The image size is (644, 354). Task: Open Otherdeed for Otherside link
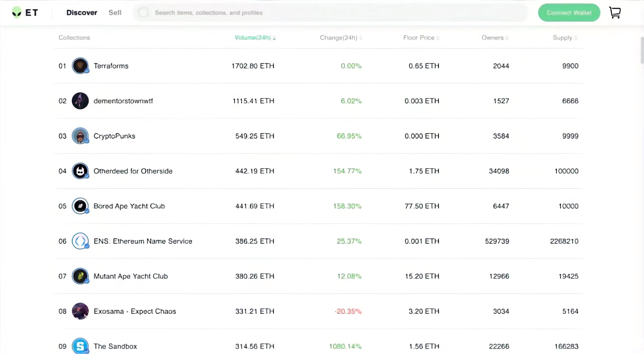point(133,171)
